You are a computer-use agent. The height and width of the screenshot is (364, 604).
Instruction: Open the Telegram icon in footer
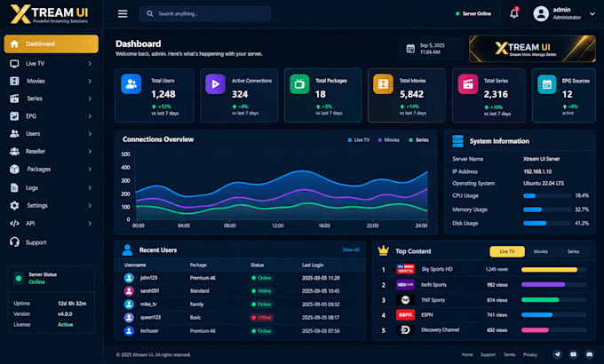point(557,354)
